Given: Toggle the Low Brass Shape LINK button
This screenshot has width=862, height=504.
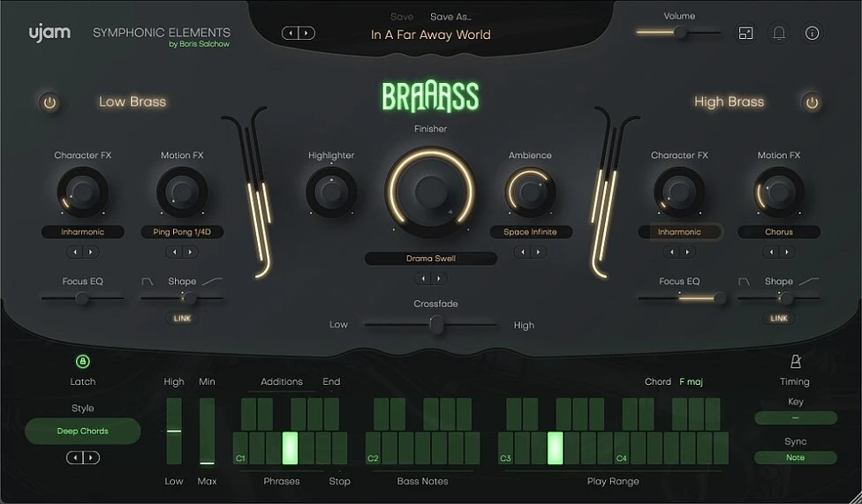Looking at the screenshot, I should pos(182,318).
